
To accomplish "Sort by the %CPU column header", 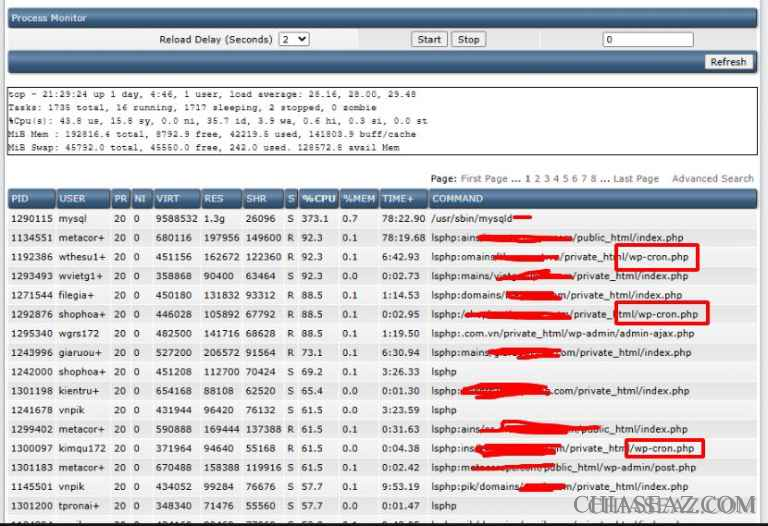I will tap(319, 199).
